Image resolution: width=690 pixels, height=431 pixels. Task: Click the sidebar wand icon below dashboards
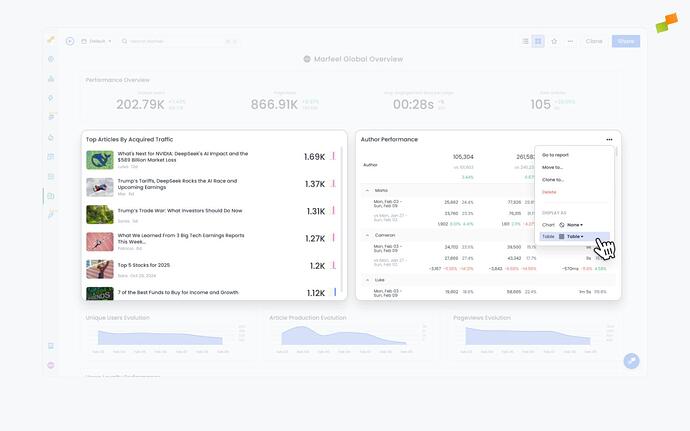[x=51, y=215]
